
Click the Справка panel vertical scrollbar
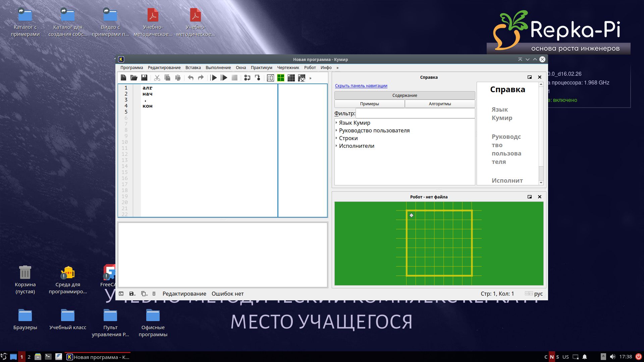pyautogui.click(x=541, y=134)
